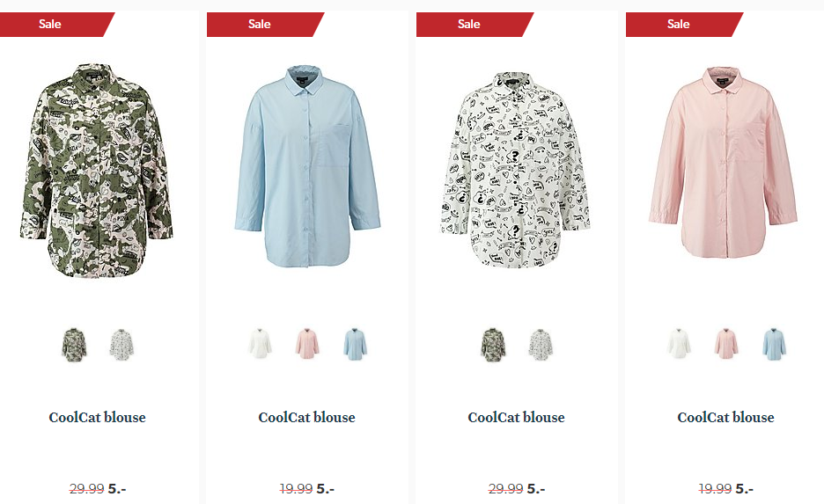Choose blue color variant under second blouse
The width and height of the screenshot is (824, 504).
pyautogui.click(x=356, y=344)
